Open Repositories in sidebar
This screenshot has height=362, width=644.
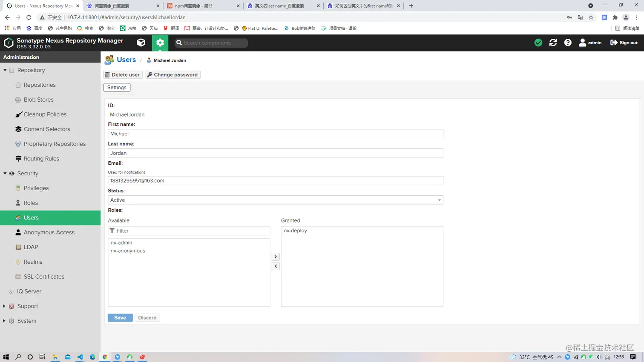[x=40, y=85]
